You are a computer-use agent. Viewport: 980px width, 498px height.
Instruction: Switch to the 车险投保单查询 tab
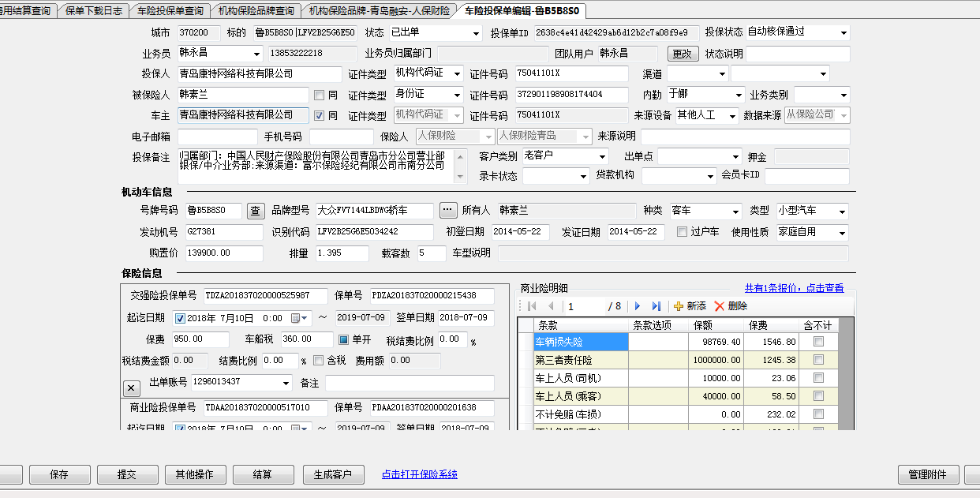[170, 11]
